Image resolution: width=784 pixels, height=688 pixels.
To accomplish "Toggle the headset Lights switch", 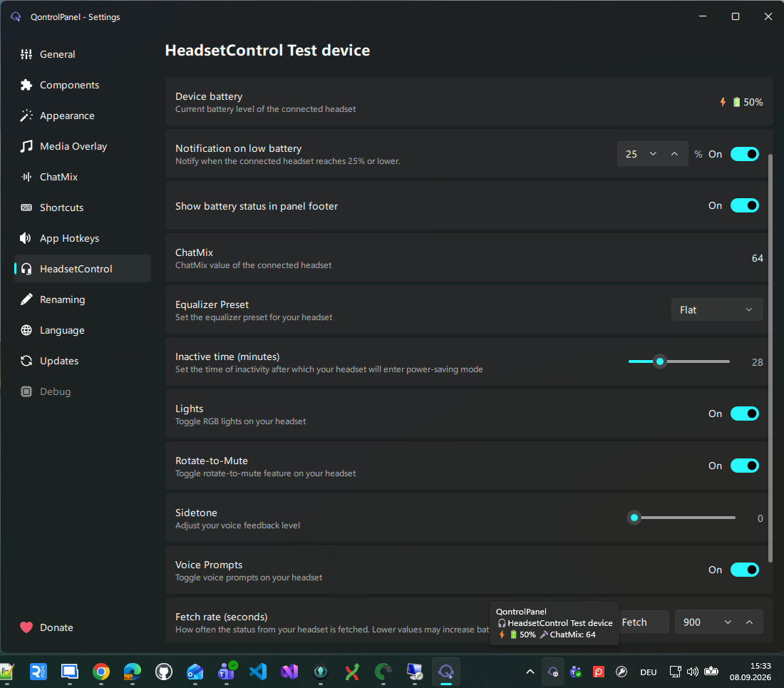I will tap(745, 414).
